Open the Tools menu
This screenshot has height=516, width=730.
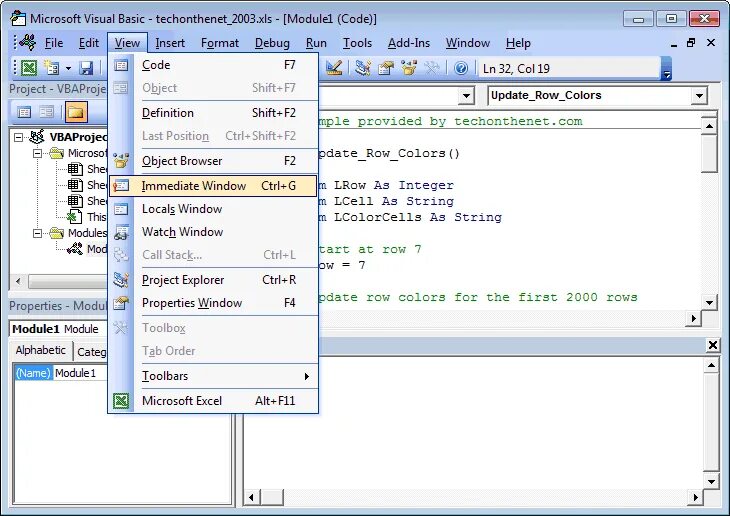pyautogui.click(x=357, y=43)
